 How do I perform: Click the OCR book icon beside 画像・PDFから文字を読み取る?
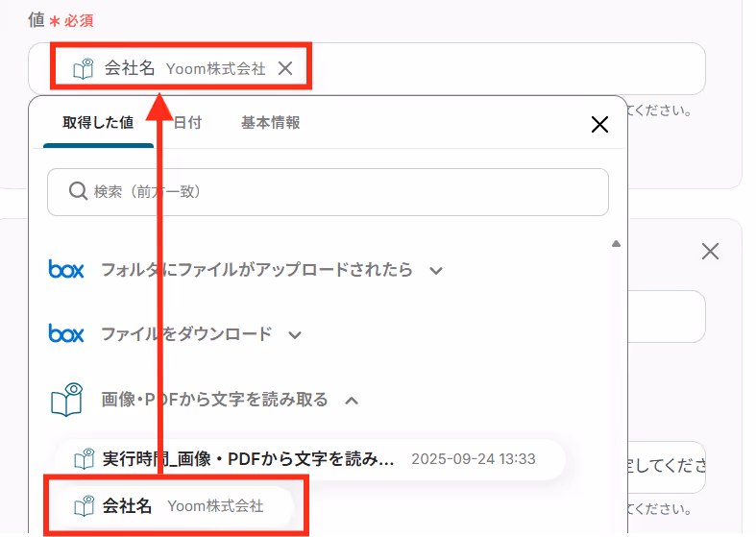coord(66,400)
